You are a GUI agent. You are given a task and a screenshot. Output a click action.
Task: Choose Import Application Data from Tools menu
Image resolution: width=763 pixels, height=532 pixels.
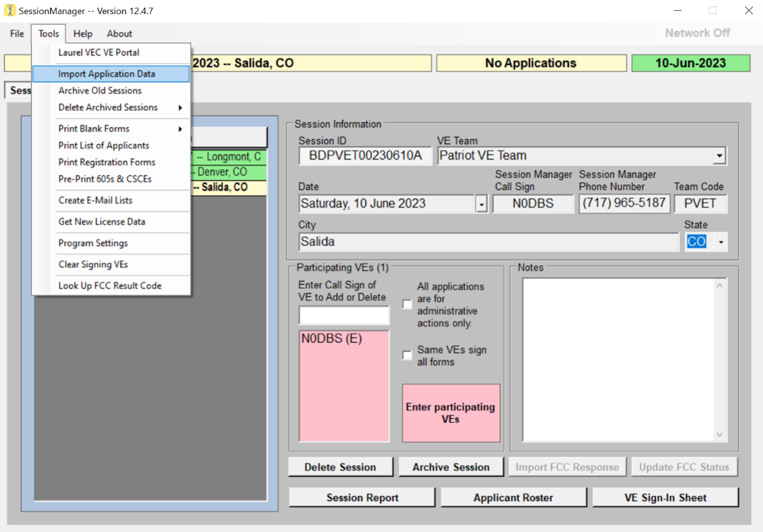(x=111, y=74)
